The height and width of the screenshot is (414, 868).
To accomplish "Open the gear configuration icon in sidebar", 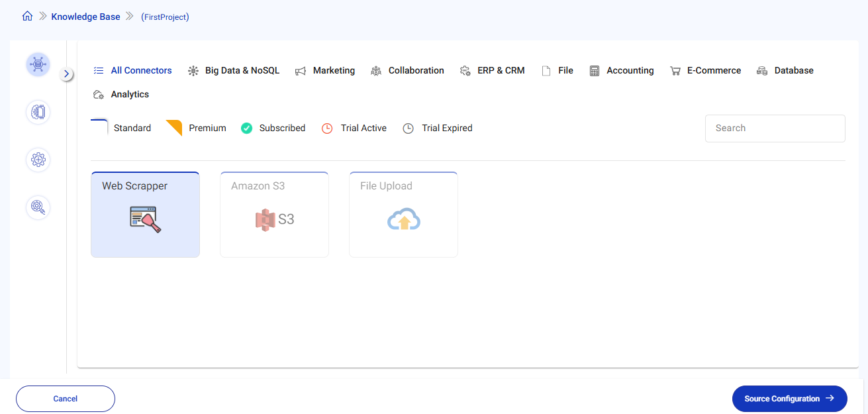I will 38,160.
